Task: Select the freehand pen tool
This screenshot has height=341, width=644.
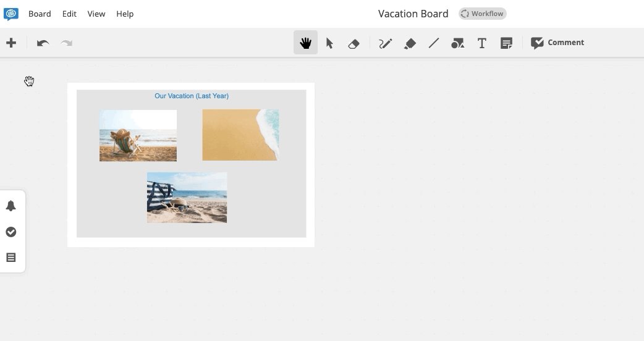Action: (385, 43)
